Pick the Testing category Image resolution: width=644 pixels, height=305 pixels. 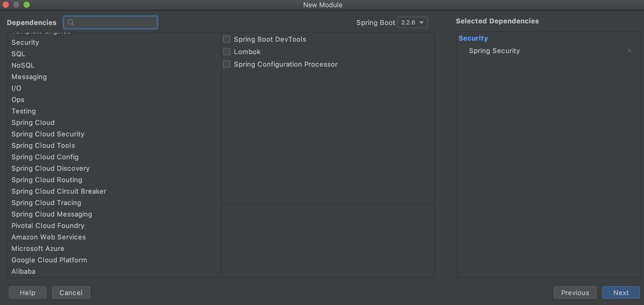point(24,111)
